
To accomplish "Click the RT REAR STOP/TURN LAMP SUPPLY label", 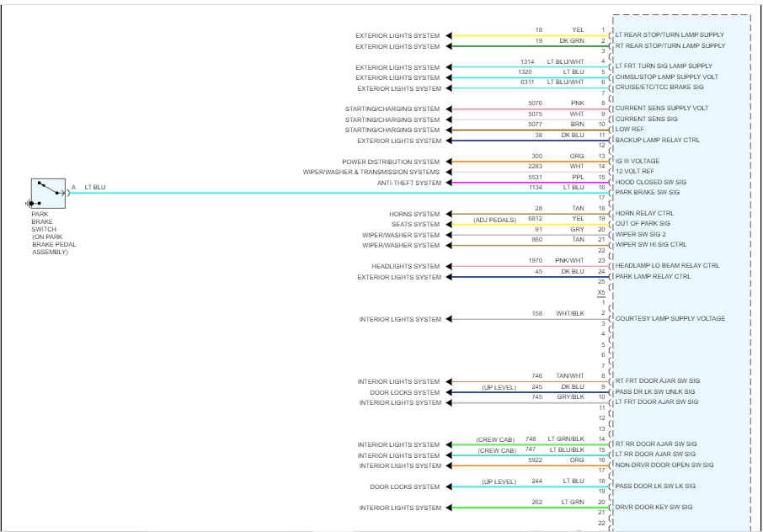I will (x=670, y=45).
